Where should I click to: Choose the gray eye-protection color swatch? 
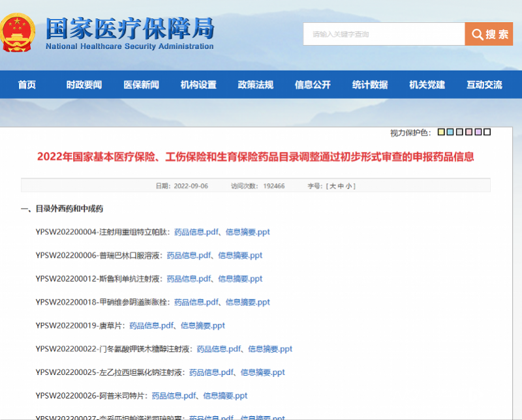(459, 132)
